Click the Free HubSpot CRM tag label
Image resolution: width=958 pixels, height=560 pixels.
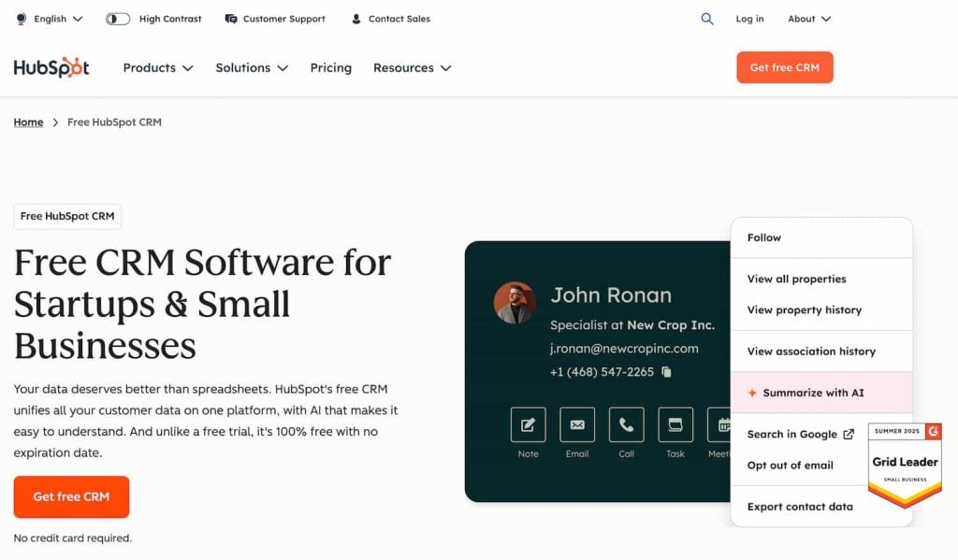pos(67,216)
